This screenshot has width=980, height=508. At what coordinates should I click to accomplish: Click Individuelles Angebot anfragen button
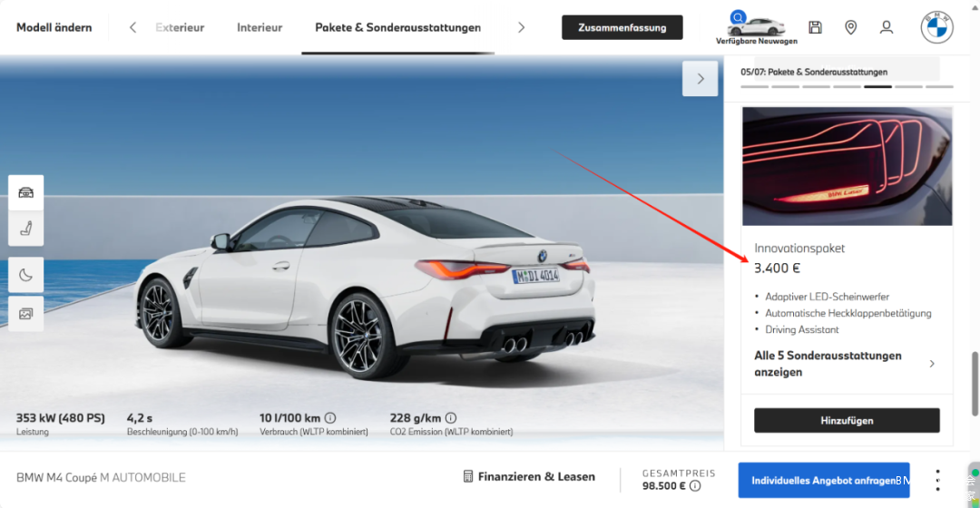coord(823,480)
